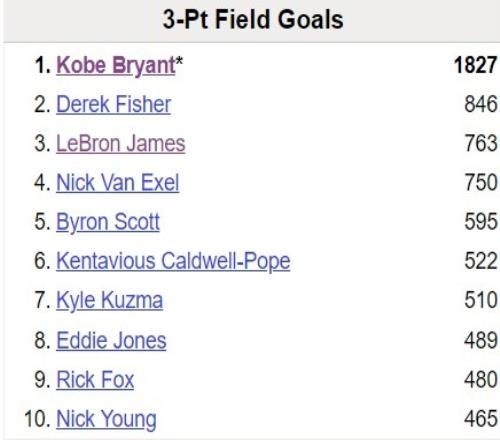This screenshot has height=440, width=500.
Task: Click LeBron James's 763 value
Action: (481, 143)
